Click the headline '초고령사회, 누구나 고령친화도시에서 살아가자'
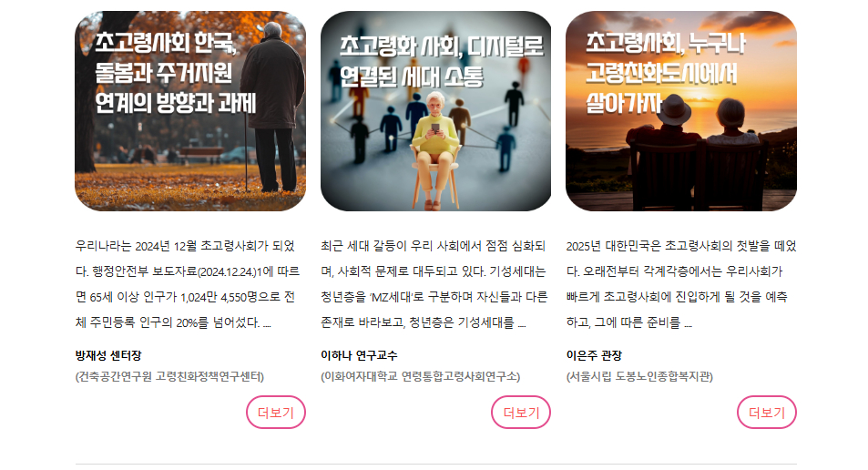This screenshot has width=868, height=470. tap(666, 73)
